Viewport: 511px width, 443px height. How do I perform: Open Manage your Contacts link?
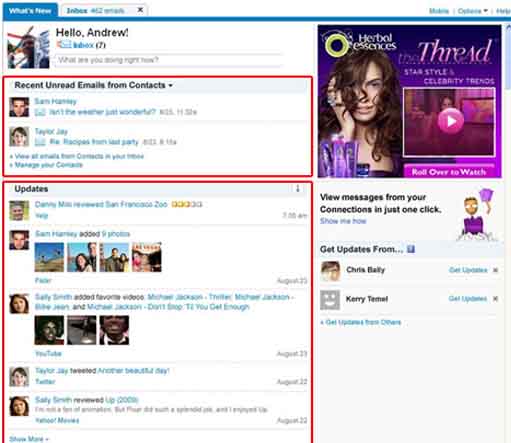tap(48, 165)
